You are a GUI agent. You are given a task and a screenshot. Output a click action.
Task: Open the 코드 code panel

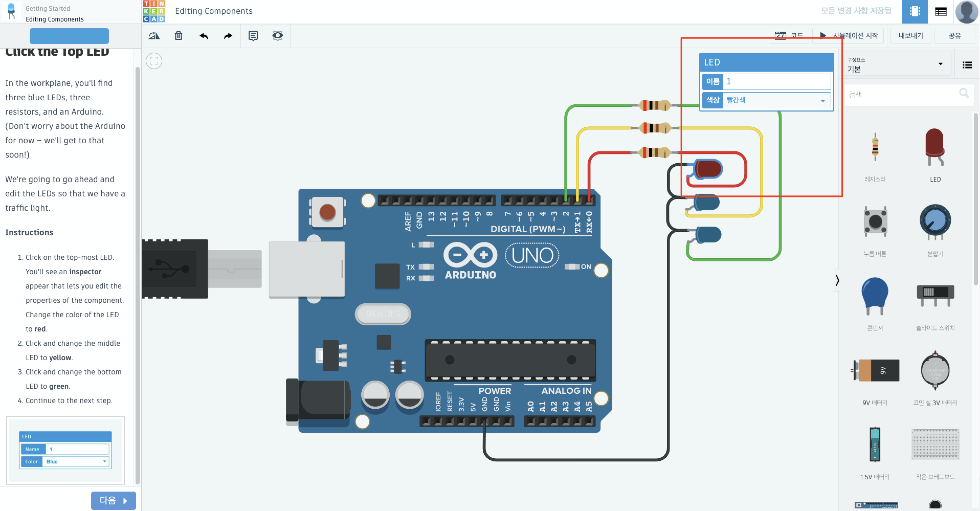789,36
